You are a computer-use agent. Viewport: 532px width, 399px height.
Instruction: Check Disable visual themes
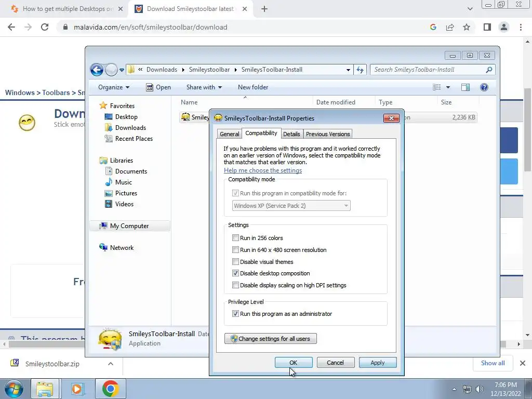tap(235, 262)
